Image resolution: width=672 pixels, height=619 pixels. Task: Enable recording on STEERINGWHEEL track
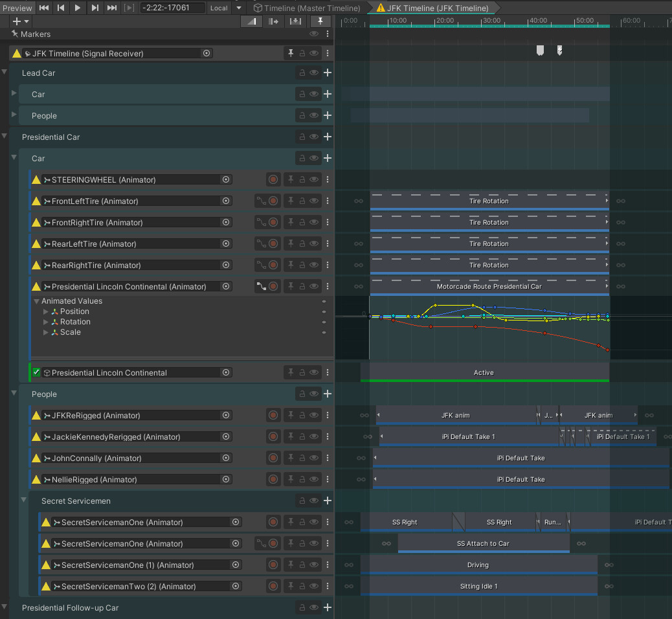[273, 179]
